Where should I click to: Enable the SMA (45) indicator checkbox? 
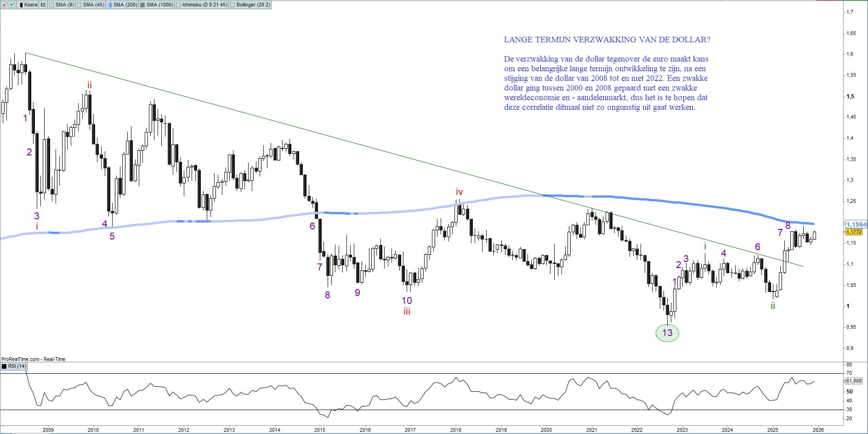tap(79, 5)
